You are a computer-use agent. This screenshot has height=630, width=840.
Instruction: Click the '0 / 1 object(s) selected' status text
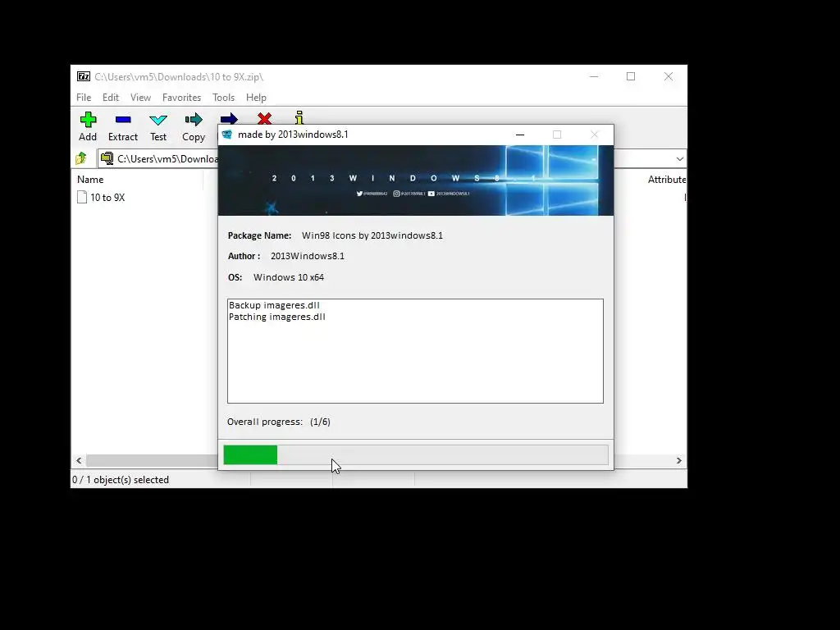(x=121, y=479)
